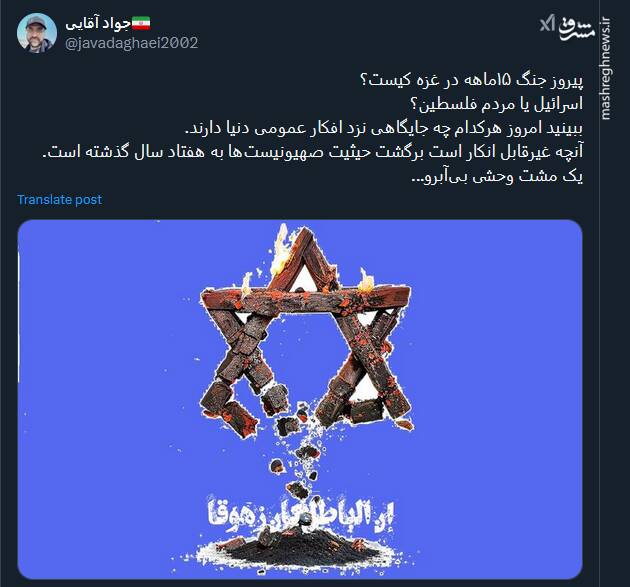Click the line beginning ببینید امروز
The image size is (630, 587).
[x=384, y=129]
